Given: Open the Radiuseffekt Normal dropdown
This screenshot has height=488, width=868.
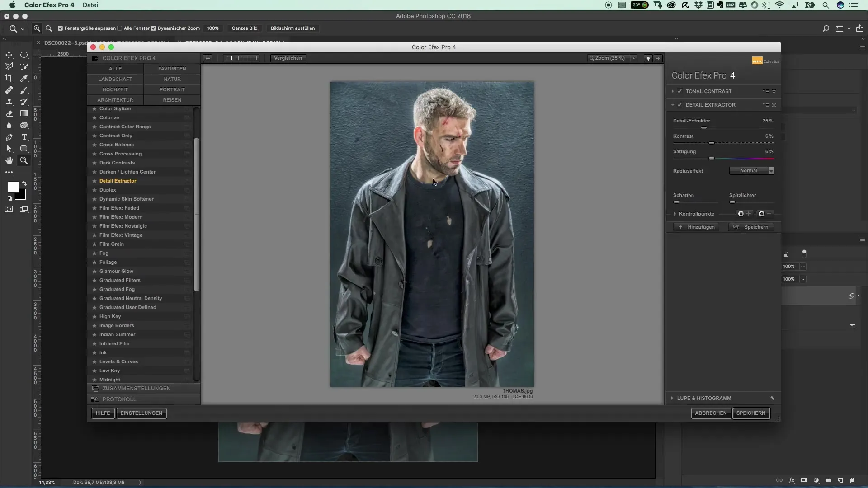Looking at the screenshot, I should pyautogui.click(x=752, y=171).
